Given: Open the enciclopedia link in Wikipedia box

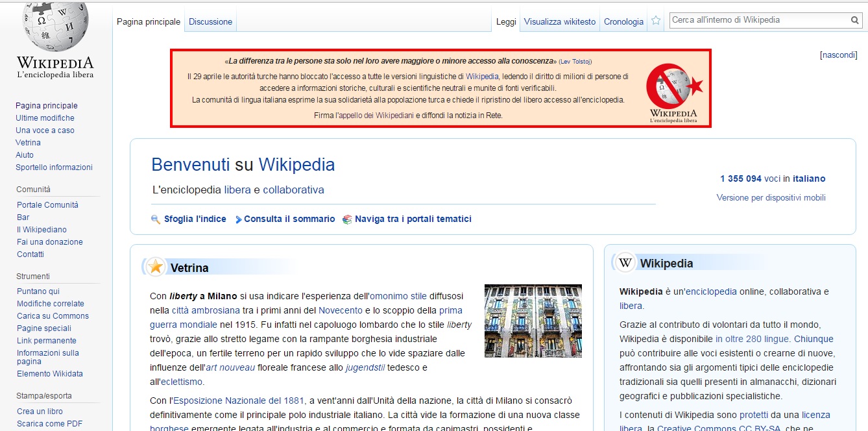Looking at the screenshot, I should tap(710, 291).
